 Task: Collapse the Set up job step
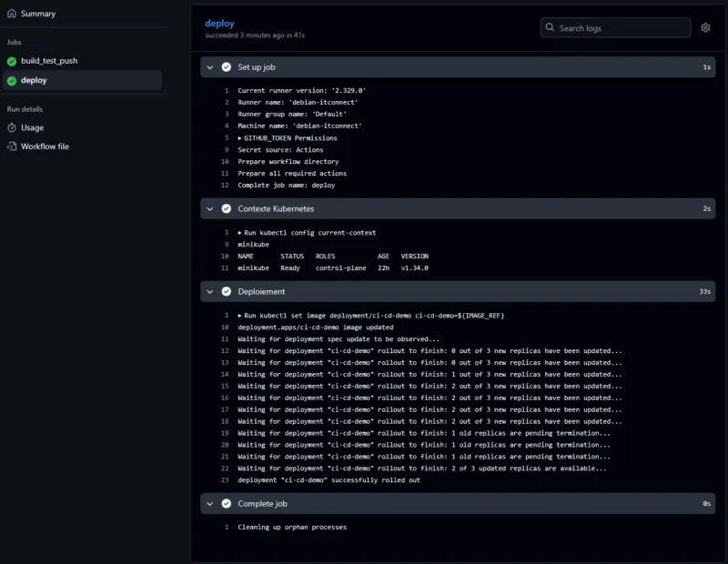click(x=209, y=67)
